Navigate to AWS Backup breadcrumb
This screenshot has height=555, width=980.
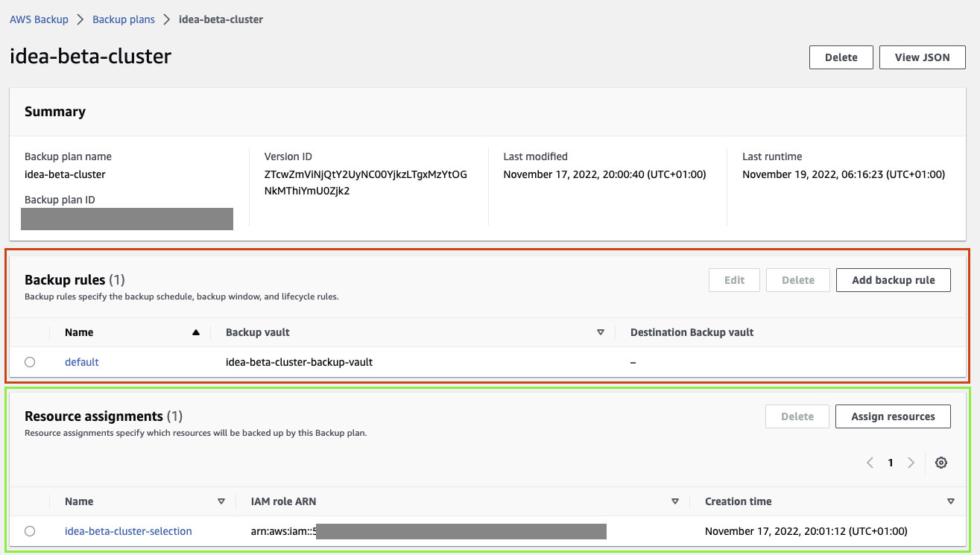(x=39, y=19)
